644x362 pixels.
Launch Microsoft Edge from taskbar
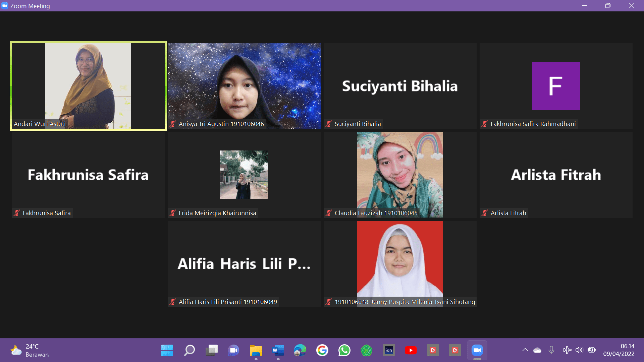tap(300, 351)
